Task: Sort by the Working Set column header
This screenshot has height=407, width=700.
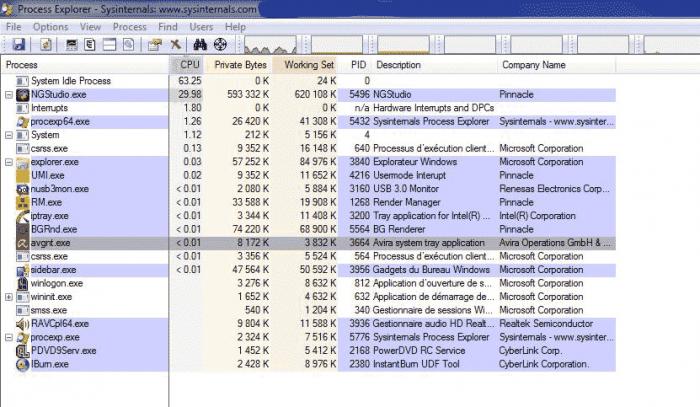Action: click(305, 65)
